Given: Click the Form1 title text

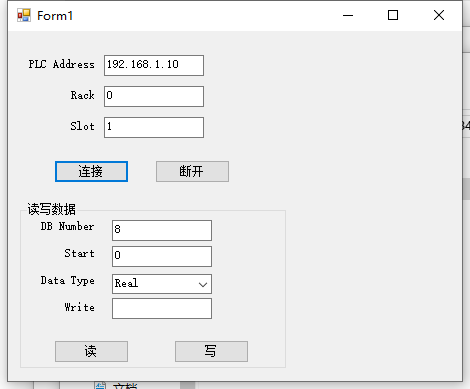Looking at the screenshot, I should click(x=55, y=16).
